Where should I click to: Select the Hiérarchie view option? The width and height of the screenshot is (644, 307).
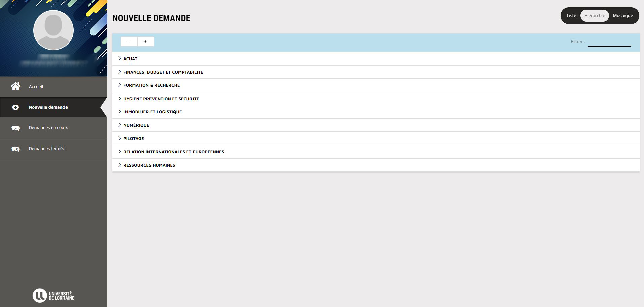(x=594, y=16)
